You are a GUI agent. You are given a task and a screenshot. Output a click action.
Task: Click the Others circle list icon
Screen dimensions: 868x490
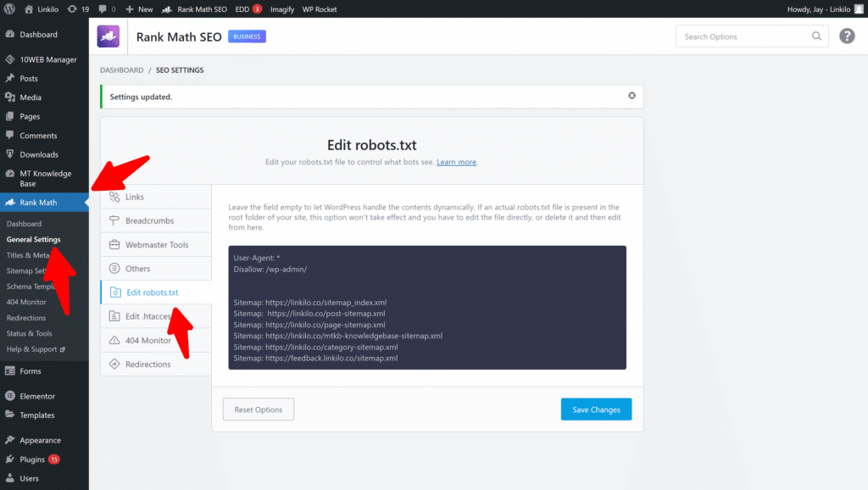click(x=114, y=269)
